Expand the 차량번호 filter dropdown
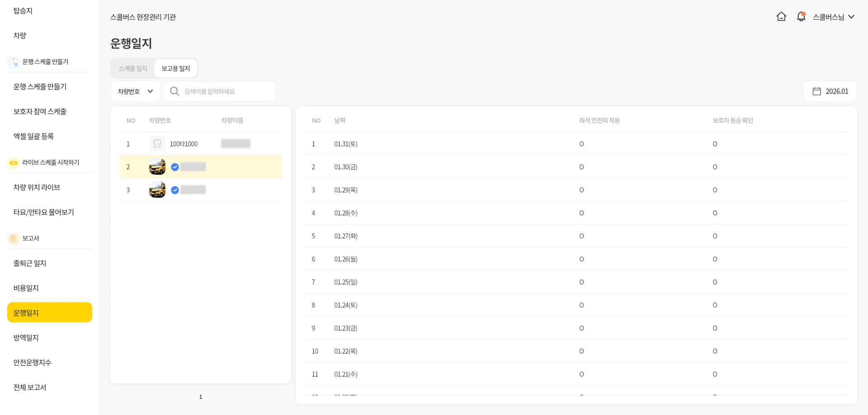868x415 pixels. tap(136, 91)
